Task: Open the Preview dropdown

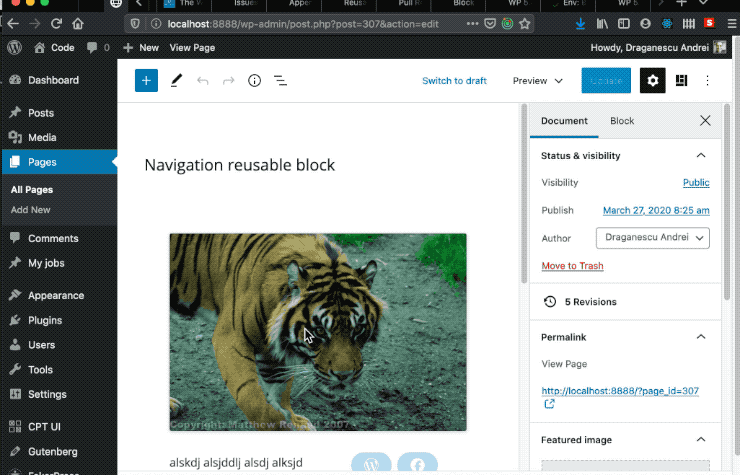Action: (538, 81)
